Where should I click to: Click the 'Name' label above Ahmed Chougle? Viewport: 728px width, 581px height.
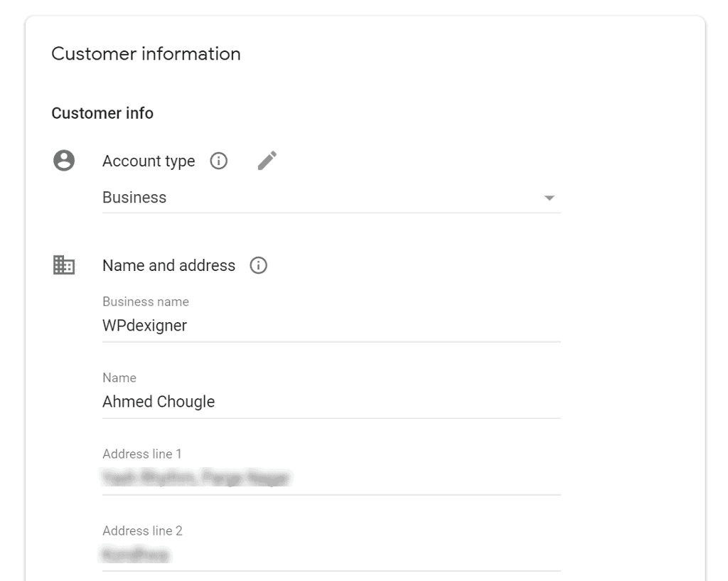point(119,378)
